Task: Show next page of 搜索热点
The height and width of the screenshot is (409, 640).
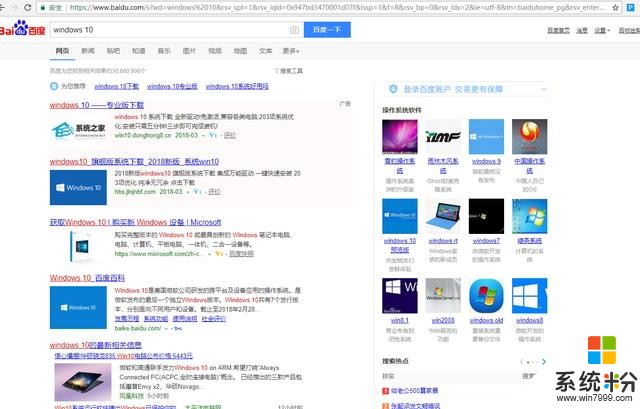Action: tap(543, 362)
